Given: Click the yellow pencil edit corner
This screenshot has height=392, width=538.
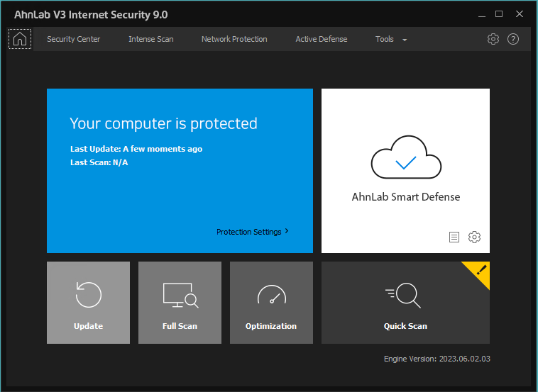Looking at the screenshot, I should click(481, 269).
